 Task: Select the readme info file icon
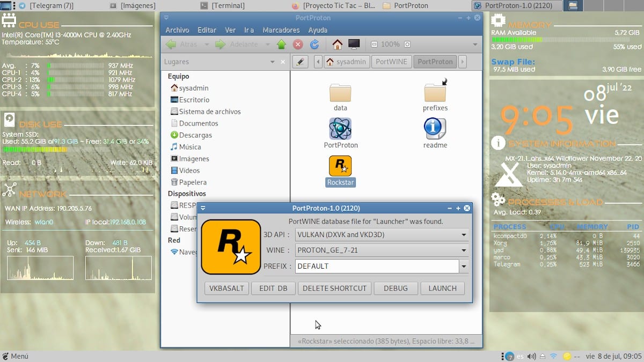pyautogui.click(x=435, y=129)
